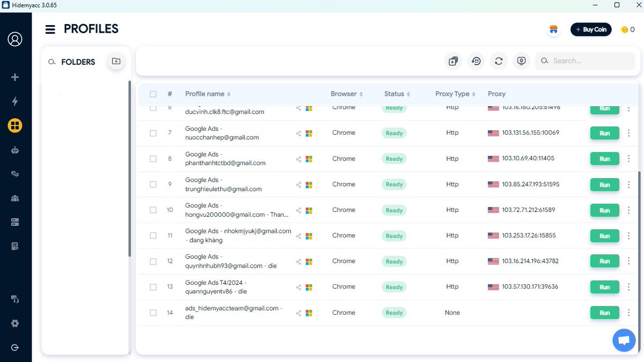644x362 pixels.
Task: Run the phanthanhtctbd@gmail.com profile
Action: coord(605,159)
